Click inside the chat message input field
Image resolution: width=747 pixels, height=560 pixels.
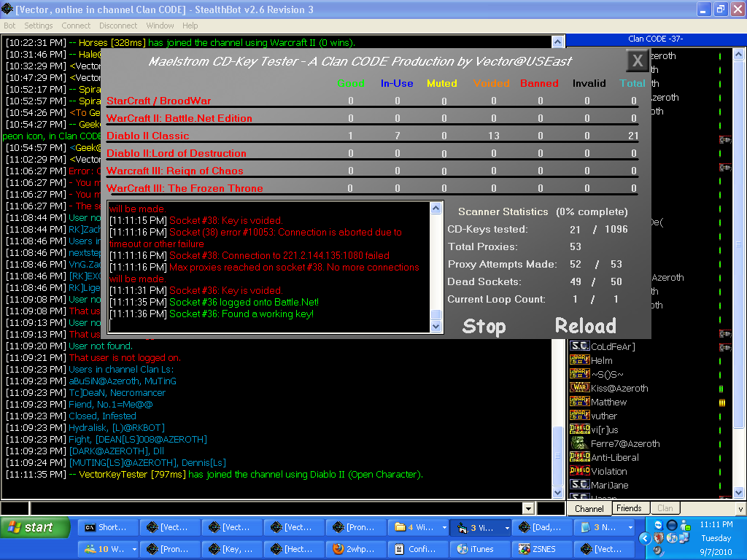click(276, 508)
